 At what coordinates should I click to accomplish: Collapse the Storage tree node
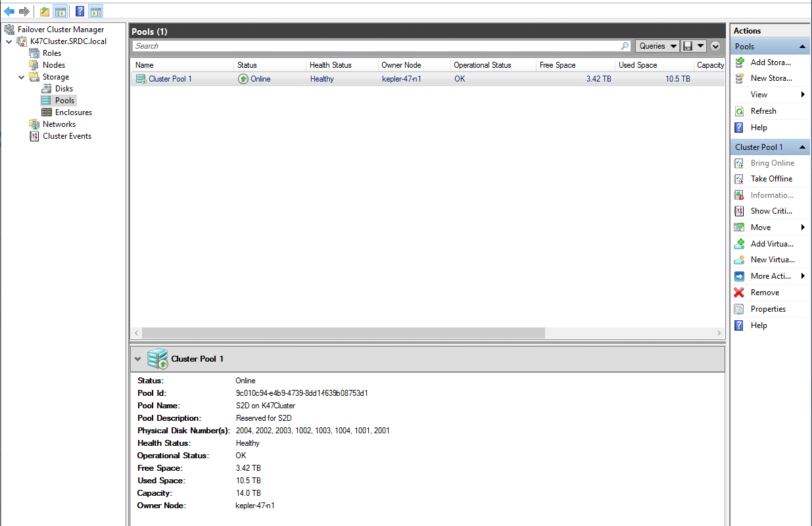point(21,77)
